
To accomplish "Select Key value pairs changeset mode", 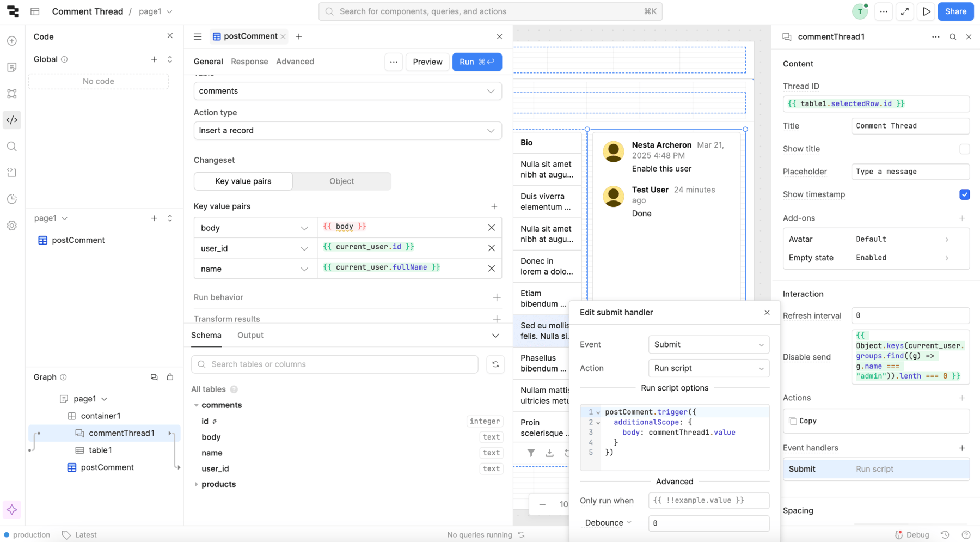I will point(243,181).
